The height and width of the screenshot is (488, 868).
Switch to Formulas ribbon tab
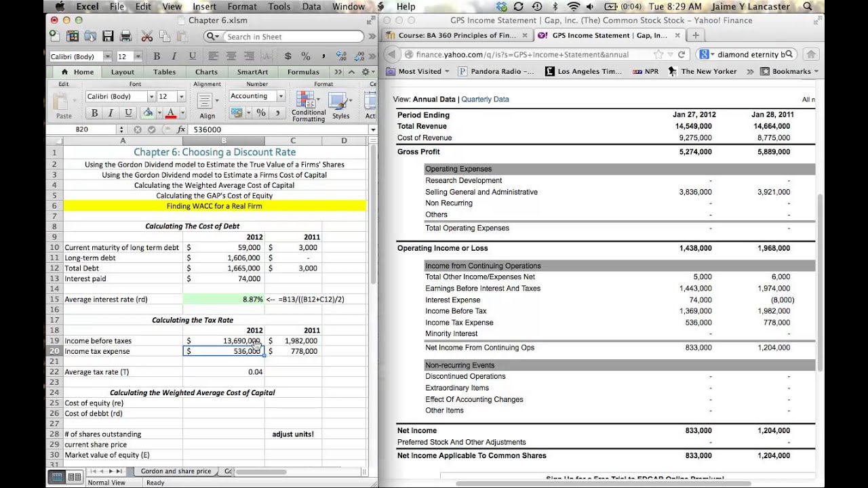click(303, 72)
